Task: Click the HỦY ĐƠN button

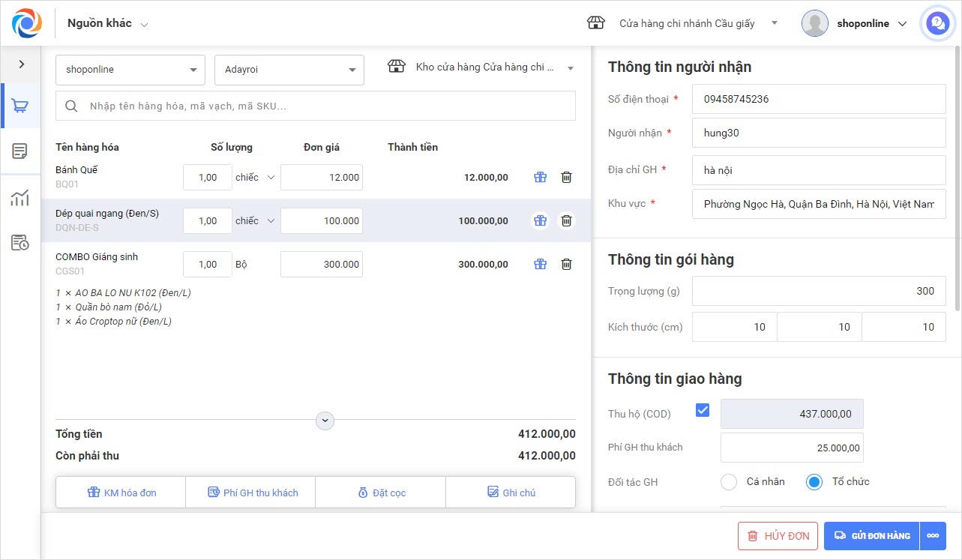Action: tap(778, 536)
